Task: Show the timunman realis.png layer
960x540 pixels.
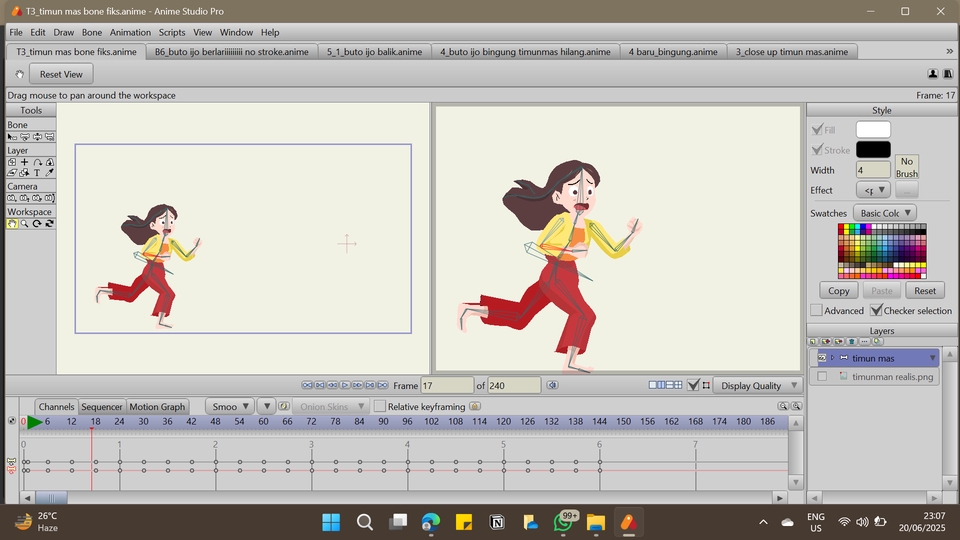Action: point(822,377)
